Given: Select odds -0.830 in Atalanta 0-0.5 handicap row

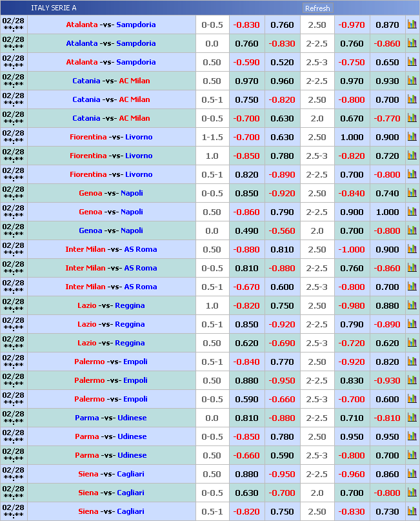Looking at the screenshot, I should click(246, 25).
